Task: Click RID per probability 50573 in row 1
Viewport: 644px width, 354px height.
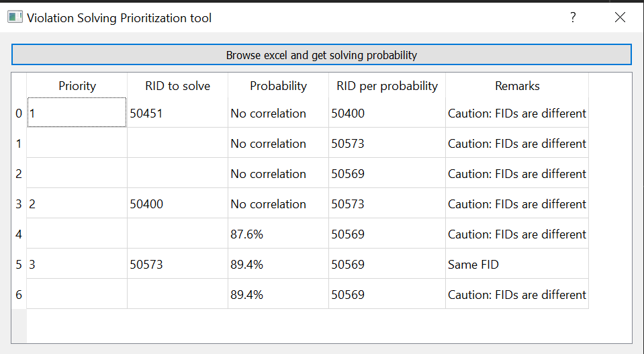Action: point(387,143)
